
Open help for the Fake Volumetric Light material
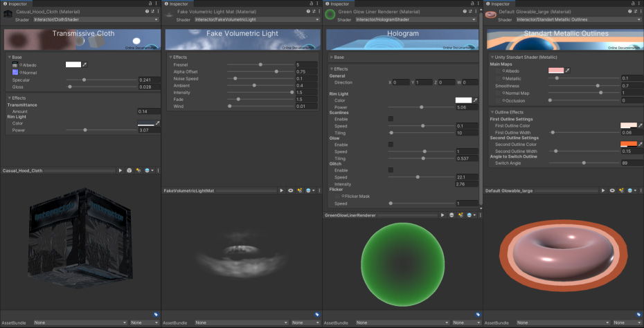point(308,12)
